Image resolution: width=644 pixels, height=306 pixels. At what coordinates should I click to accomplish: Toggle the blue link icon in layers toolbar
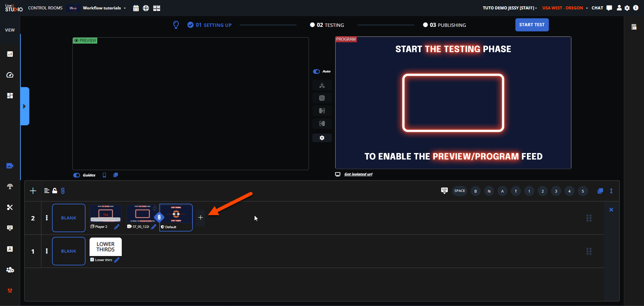(x=63, y=191)
